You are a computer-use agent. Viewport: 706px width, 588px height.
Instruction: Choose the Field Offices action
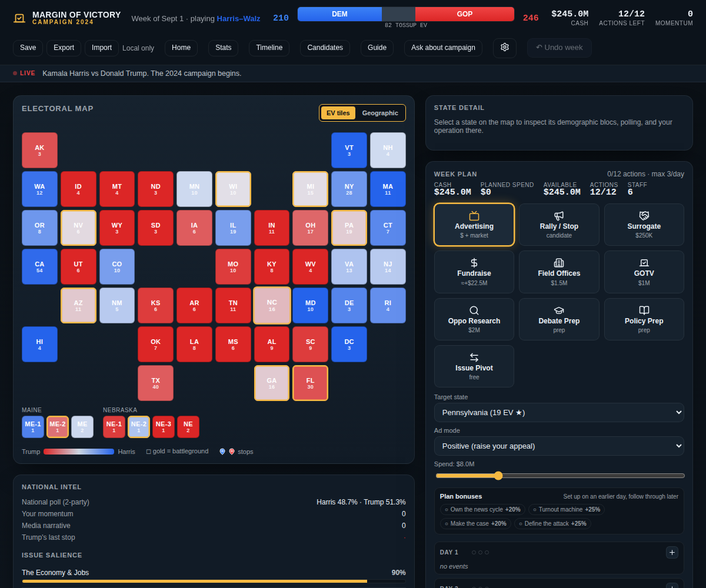[559, 272]
